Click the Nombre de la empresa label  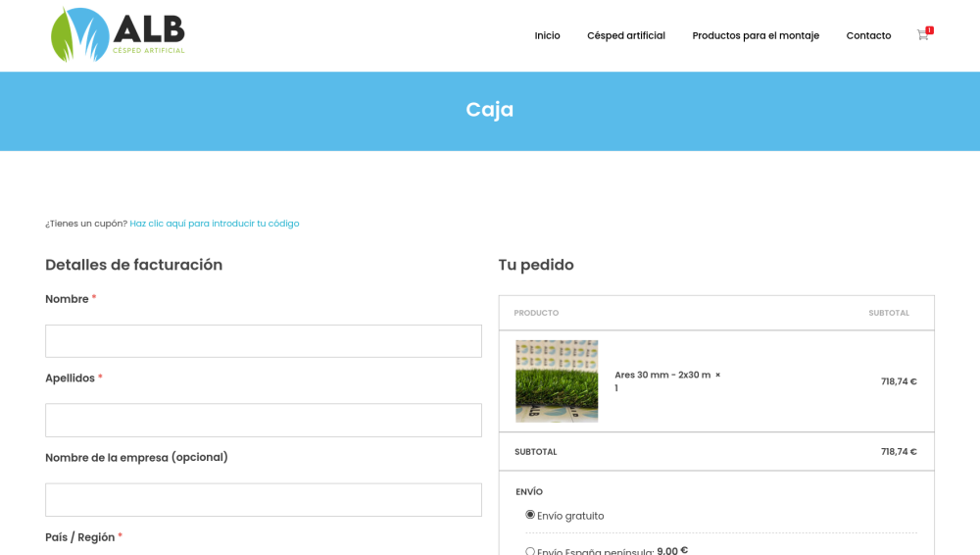pyautogui.click(x=136, y=457)
